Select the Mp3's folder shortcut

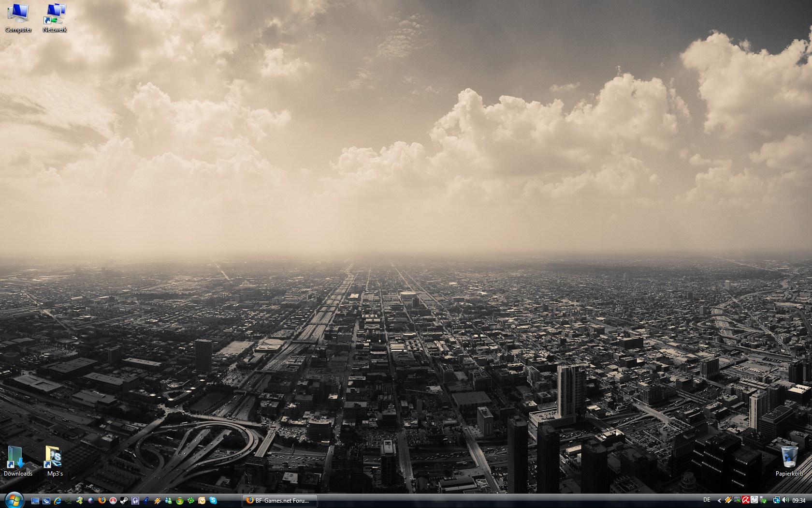55,461
